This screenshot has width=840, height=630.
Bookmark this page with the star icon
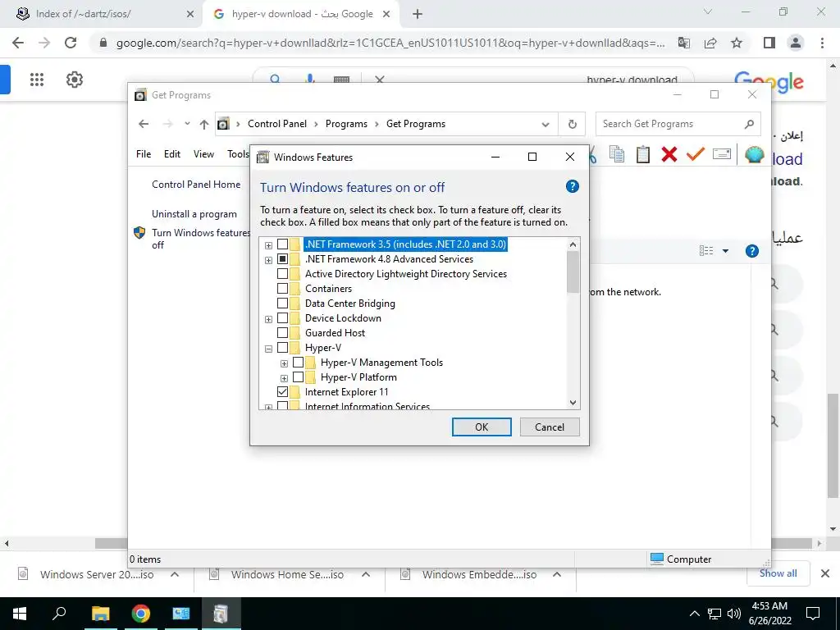(737, 43)
